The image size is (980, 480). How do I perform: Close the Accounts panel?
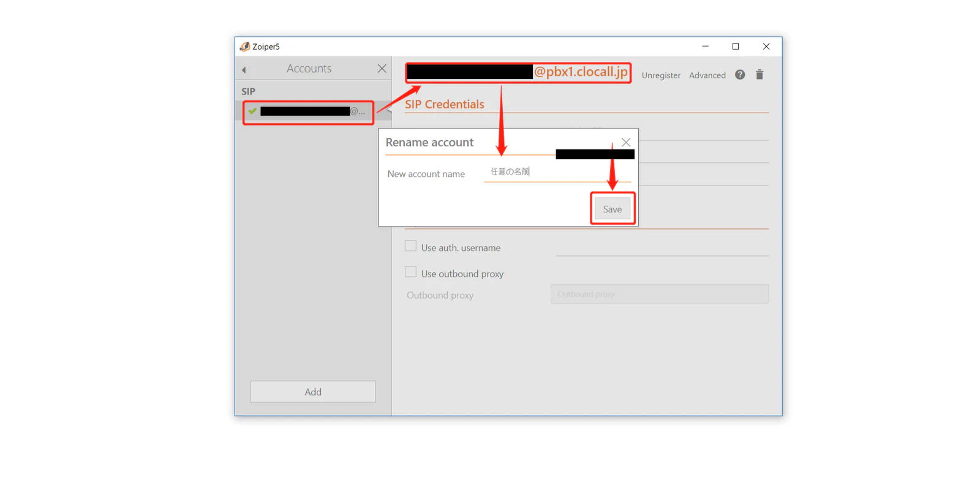382,69
